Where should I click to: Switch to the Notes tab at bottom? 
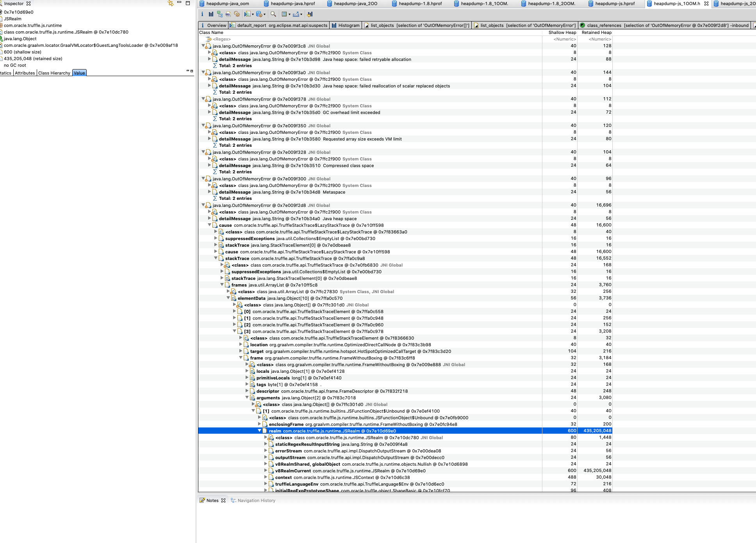click(x=212, y=500)
